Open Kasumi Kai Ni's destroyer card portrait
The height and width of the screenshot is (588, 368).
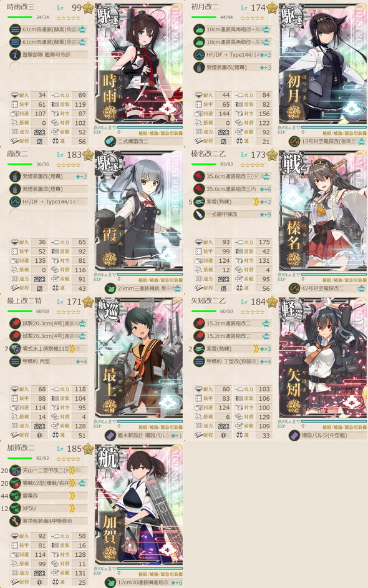pos(138,211)
